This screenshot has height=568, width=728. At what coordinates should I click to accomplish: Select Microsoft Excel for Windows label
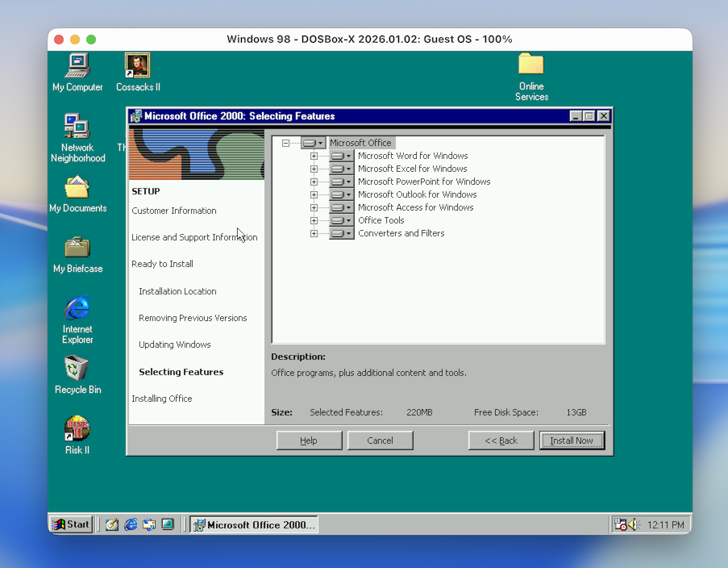pos(412,169)
